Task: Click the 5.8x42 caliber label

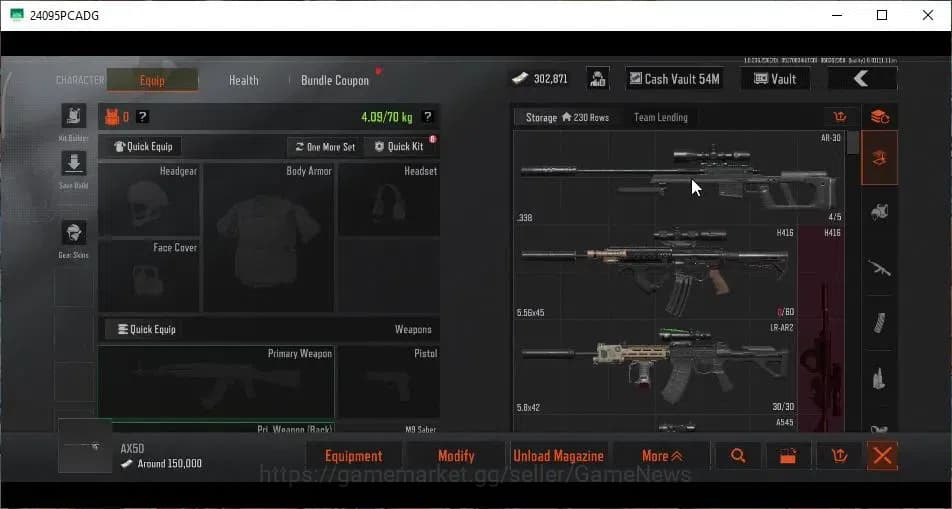Action: coord(528,408)
